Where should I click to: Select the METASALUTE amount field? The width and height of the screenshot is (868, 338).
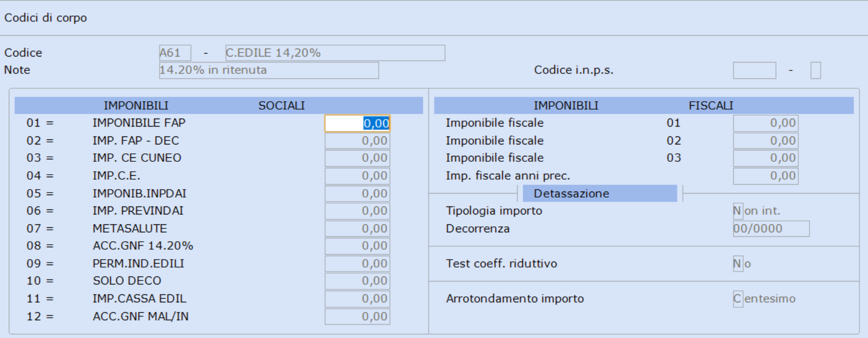(x=357, y=228)
